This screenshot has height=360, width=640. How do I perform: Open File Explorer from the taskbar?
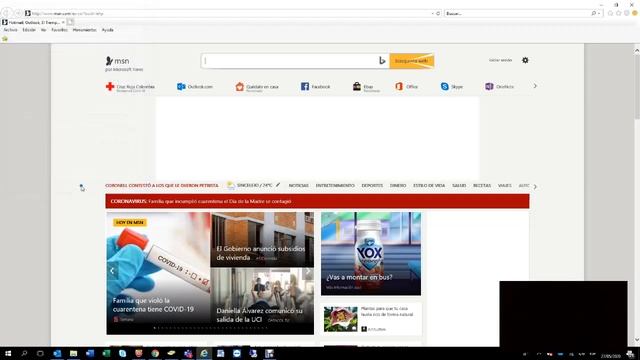coord(73,353)
